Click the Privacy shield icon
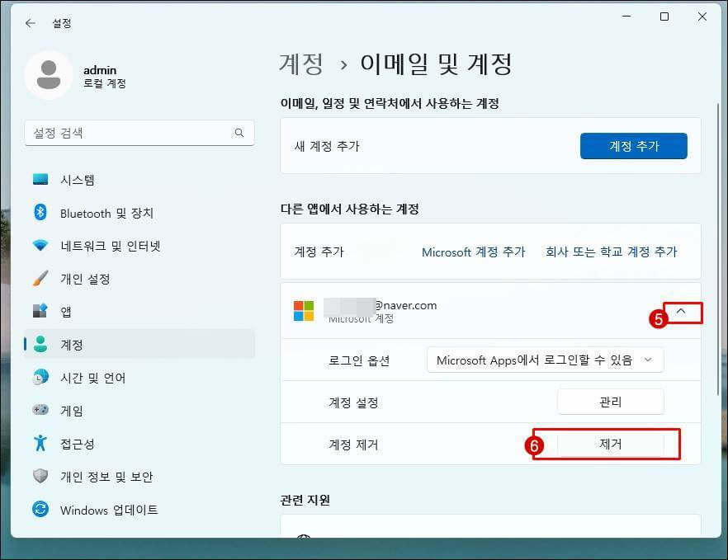The height and width of the screenshot is (560, 728). [x=40, y=476]
